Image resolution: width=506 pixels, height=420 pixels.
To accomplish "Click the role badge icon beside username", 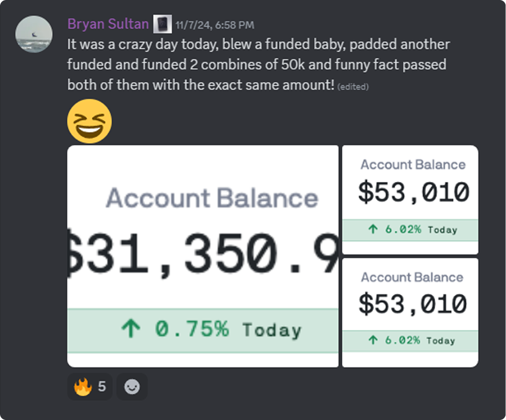I will [x=162, y=24].
